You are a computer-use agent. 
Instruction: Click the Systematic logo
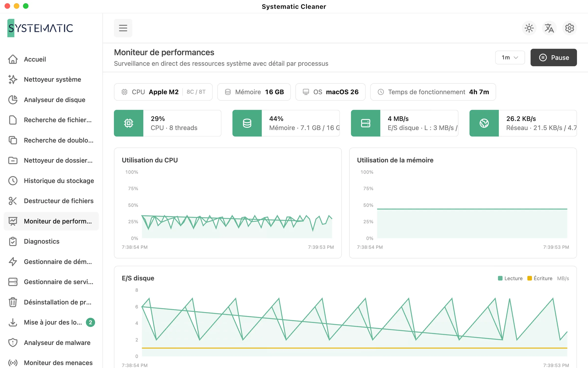coord(40,28)
